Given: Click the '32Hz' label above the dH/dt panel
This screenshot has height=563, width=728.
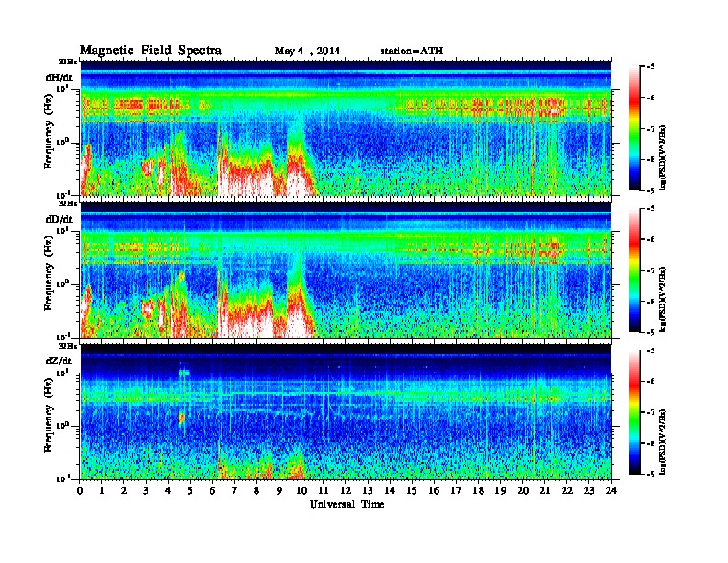Looking at the screenshot, I should point(68,62).
